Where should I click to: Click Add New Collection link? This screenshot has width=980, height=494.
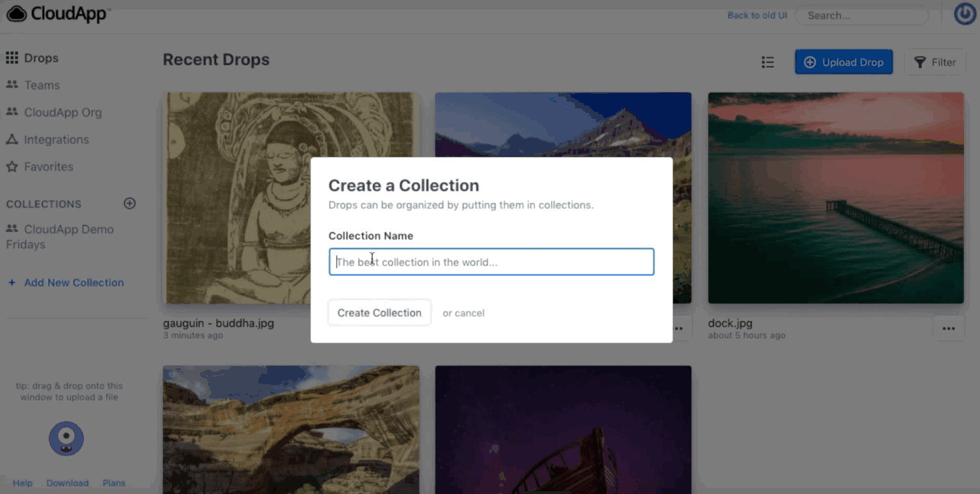66,283
